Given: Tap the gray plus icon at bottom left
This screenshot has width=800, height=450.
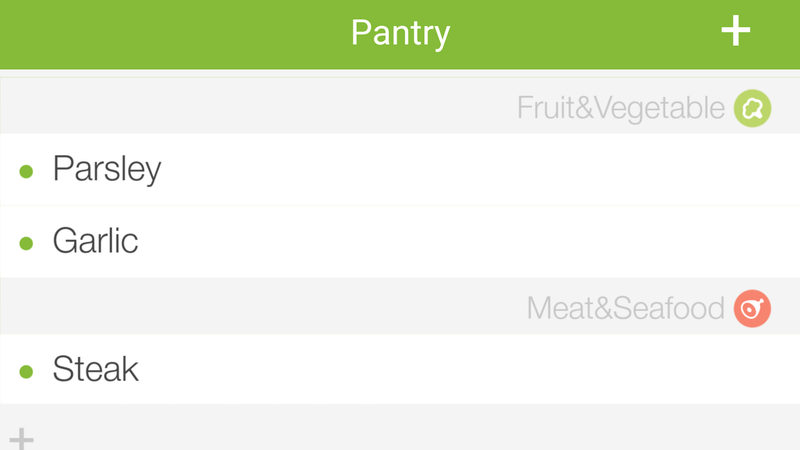Looking at the screenshot, I should (x=21, y=439).
